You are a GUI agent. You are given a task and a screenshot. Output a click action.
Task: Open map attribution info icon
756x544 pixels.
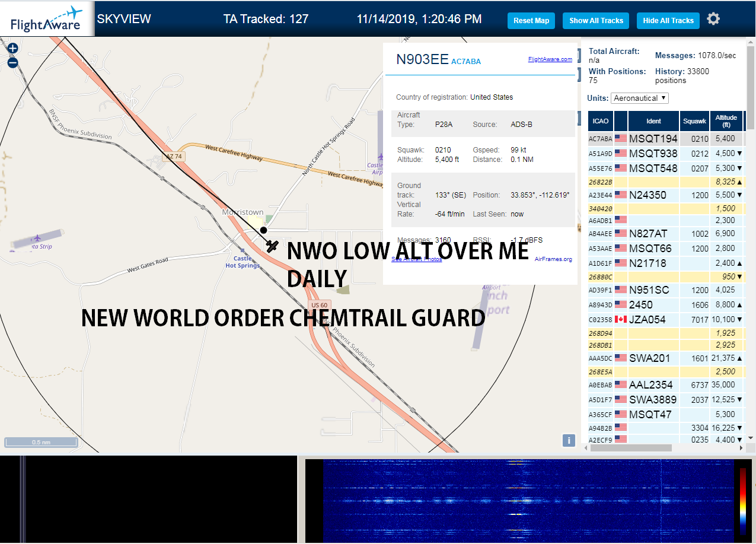coord(569,440)
